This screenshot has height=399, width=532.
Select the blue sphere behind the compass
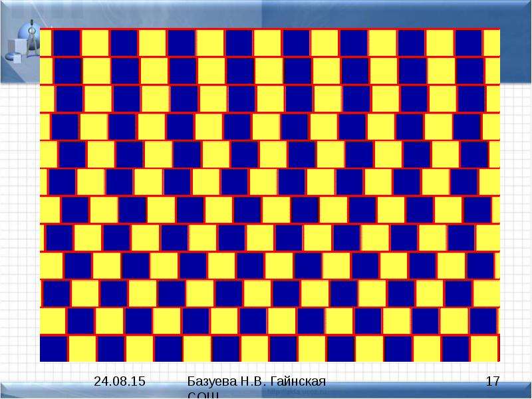(x=27, y=36)
